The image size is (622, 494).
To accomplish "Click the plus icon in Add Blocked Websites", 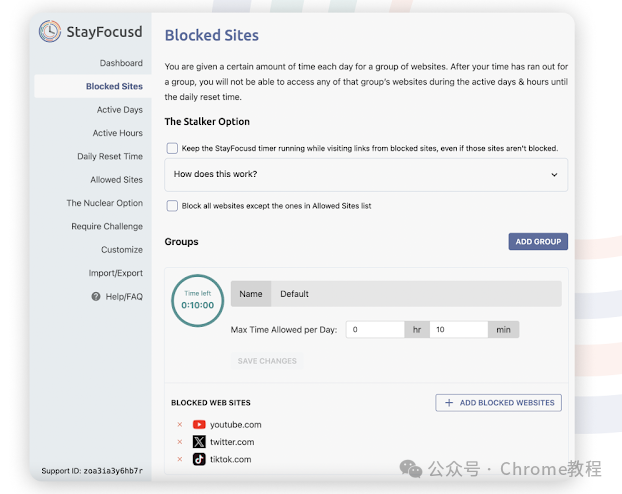I will click(449, 403).
